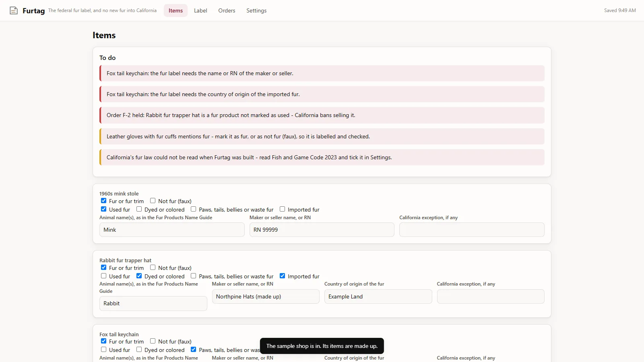The image size is (644, 362).
Task: Uncheck Fur or fur trim for 1960s mink stole
Action: coord(103,201)
